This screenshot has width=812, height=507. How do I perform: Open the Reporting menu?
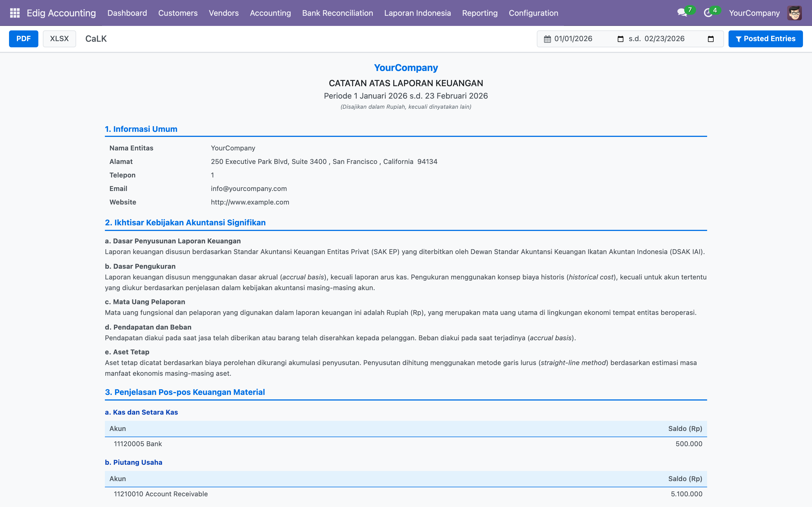480,13
